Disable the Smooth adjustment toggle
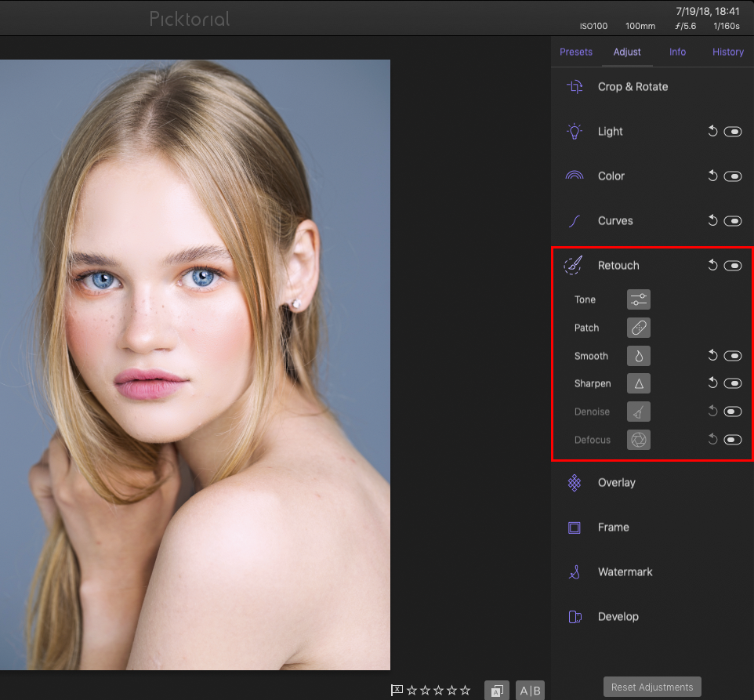This screenshot has width=754, height=700. pyautogui.click(x=734, y=355)
